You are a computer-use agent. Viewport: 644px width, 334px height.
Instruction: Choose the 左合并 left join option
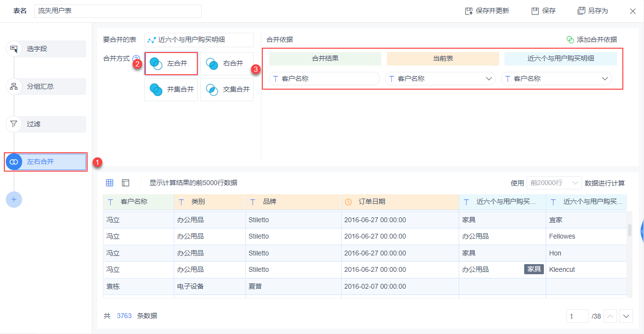171,63
